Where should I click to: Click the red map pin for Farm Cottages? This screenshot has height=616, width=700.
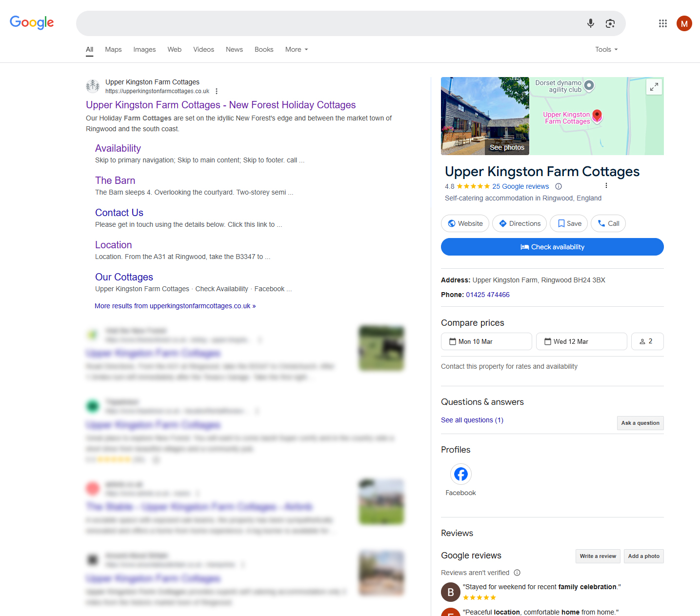[597, 116]
